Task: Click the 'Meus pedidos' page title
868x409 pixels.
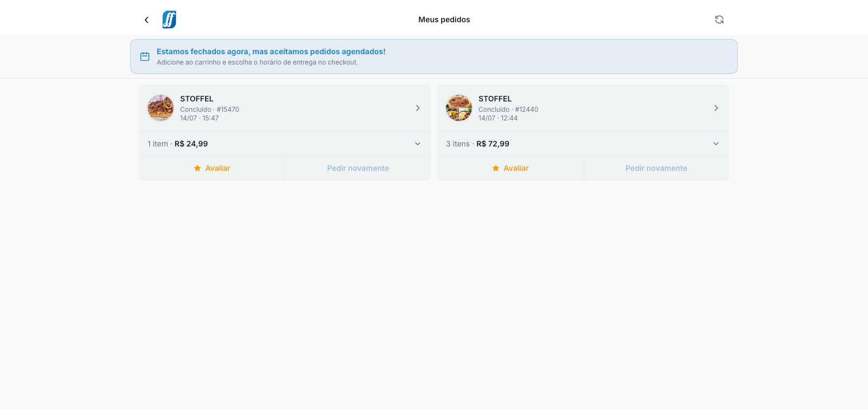Action: pos(444,20)
